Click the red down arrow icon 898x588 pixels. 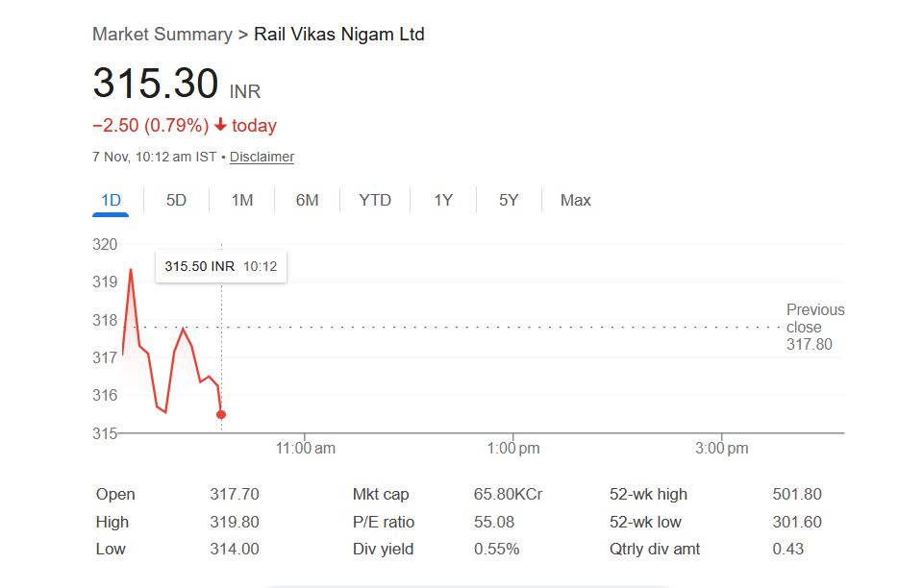coord(220,126)
